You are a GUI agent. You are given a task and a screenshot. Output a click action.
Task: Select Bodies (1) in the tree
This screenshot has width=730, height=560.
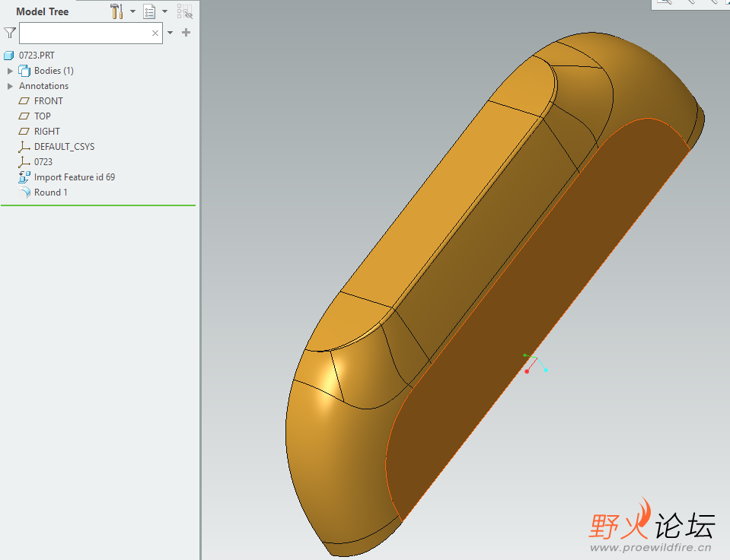click(53, 70)
